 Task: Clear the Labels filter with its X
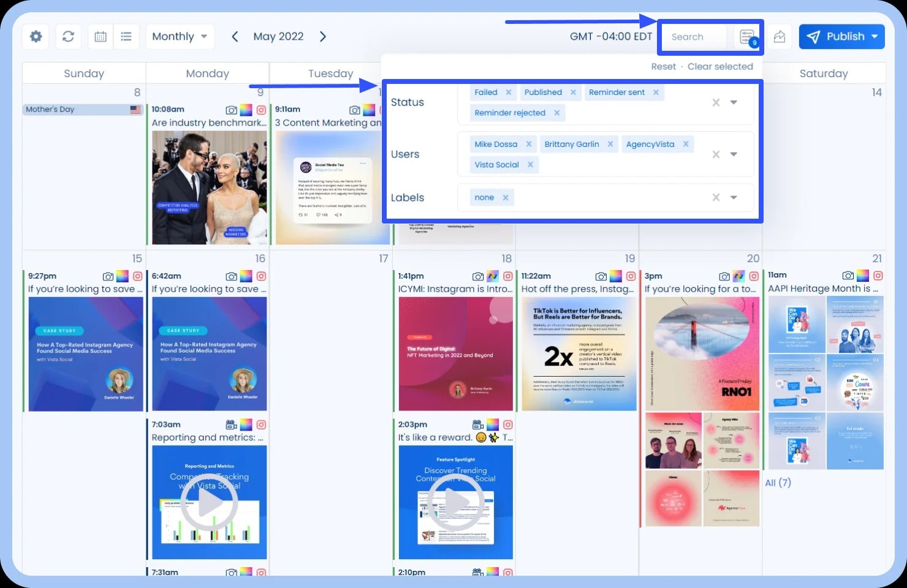tap(716, 197)
